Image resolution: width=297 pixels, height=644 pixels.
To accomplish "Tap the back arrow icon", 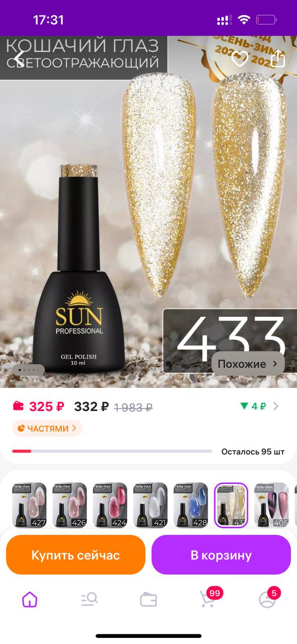I will pos(19,58).
